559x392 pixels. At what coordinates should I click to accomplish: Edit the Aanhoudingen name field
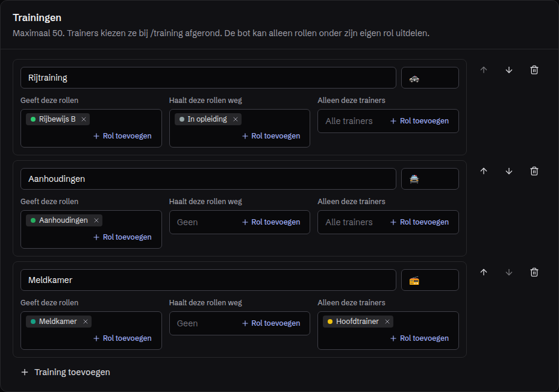208,179
